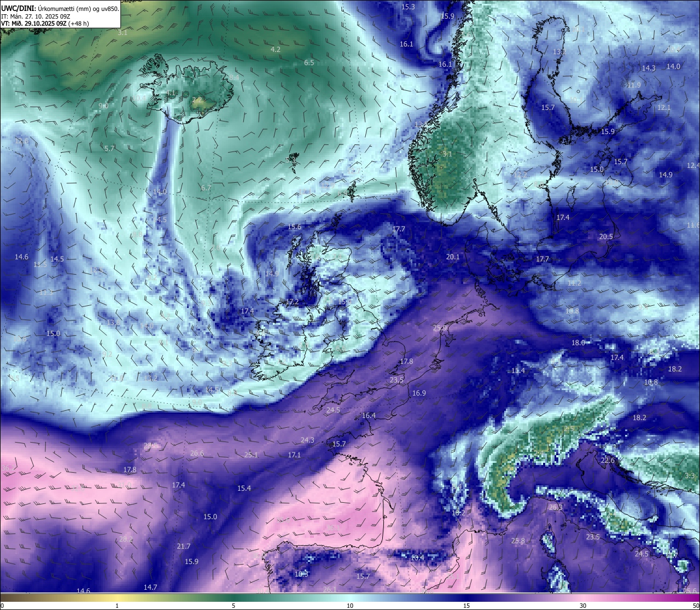The width and height of the screenshot is (700, 610).
Task: Click the map value 16.4
Action: point(369,416)
